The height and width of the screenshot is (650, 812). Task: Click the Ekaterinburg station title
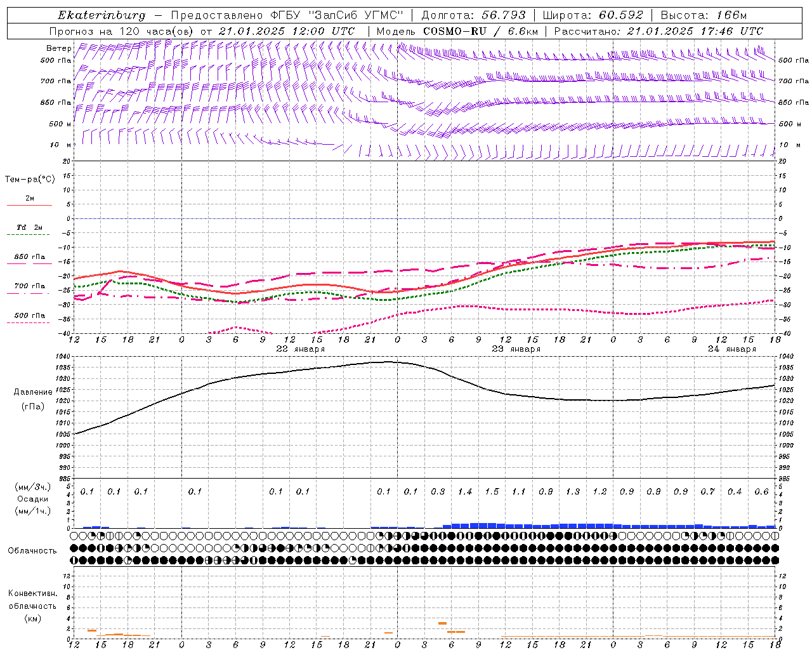click(101, 15)
